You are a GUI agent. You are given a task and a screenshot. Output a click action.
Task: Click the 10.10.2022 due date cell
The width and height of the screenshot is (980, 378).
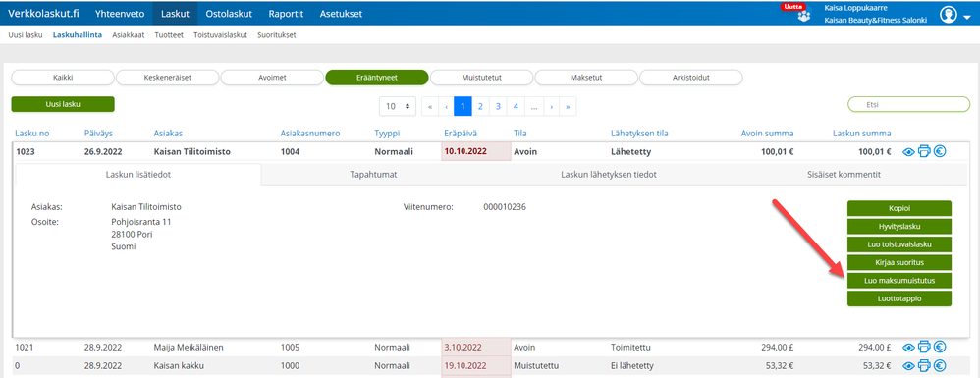pyautogui.click(x=476, y=151)
